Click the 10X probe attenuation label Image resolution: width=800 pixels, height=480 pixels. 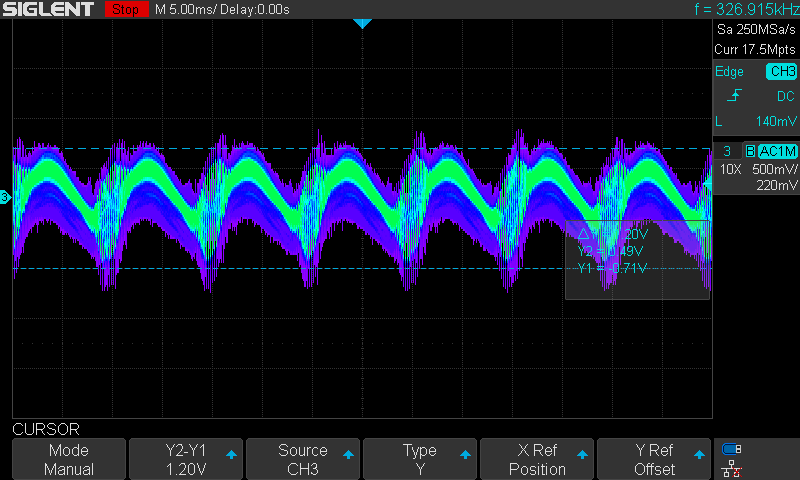[x=730, y=169]
